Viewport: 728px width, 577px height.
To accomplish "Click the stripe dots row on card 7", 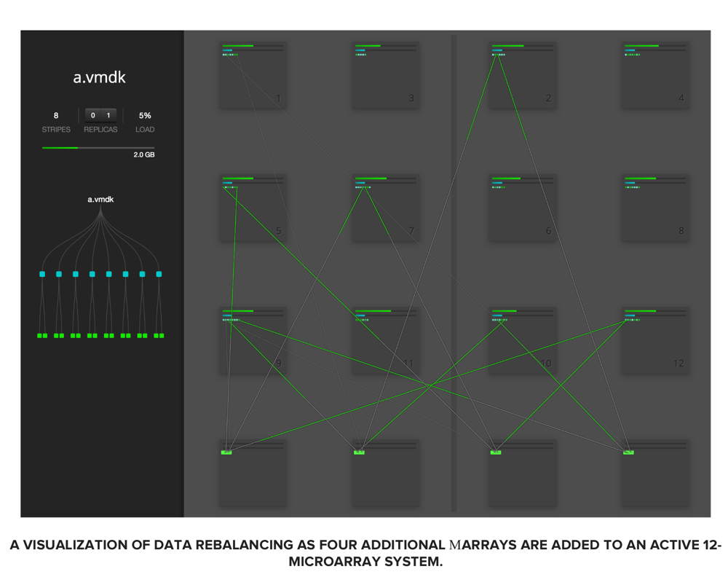I will click(x=363, y=187).
